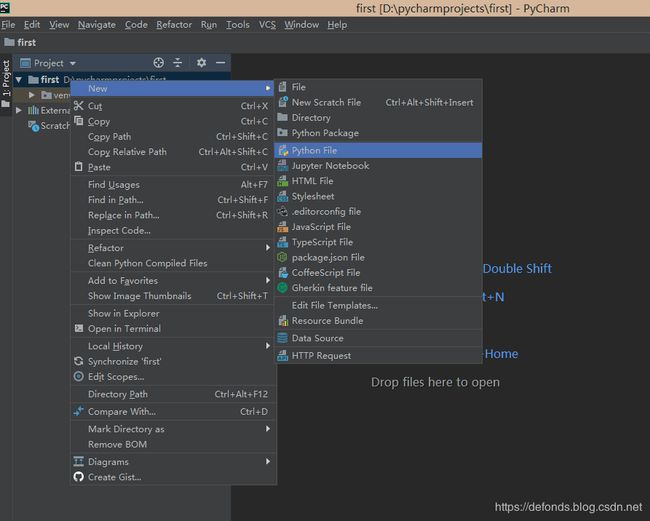
Task: Choose Copy Relative Path
Action: pos(173,152)
